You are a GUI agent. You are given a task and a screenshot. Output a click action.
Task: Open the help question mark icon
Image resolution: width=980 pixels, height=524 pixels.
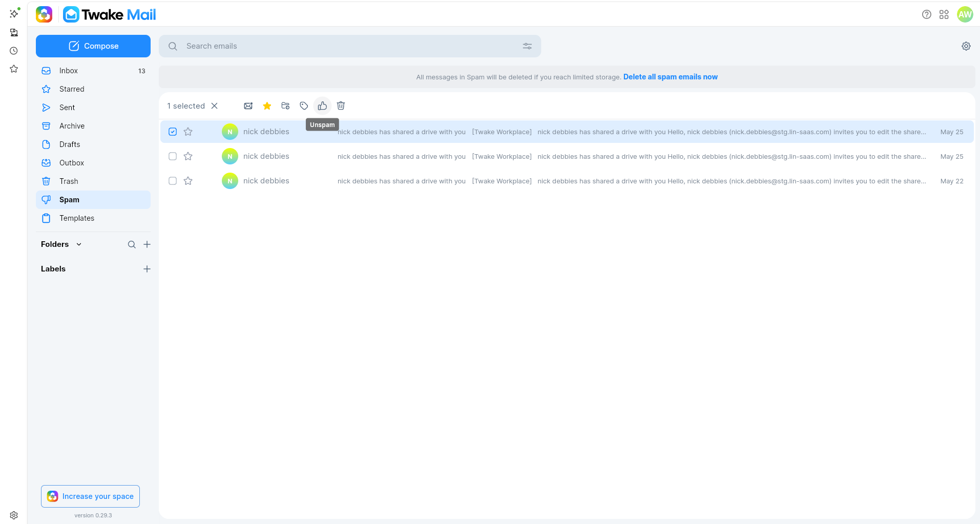[926, 14]
